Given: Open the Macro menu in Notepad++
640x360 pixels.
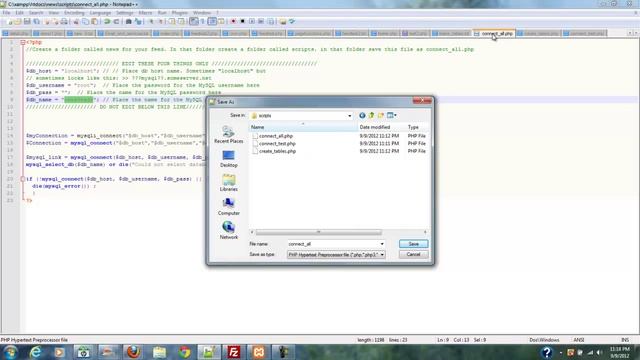Looking at the screenshot, I should [145, 13].
